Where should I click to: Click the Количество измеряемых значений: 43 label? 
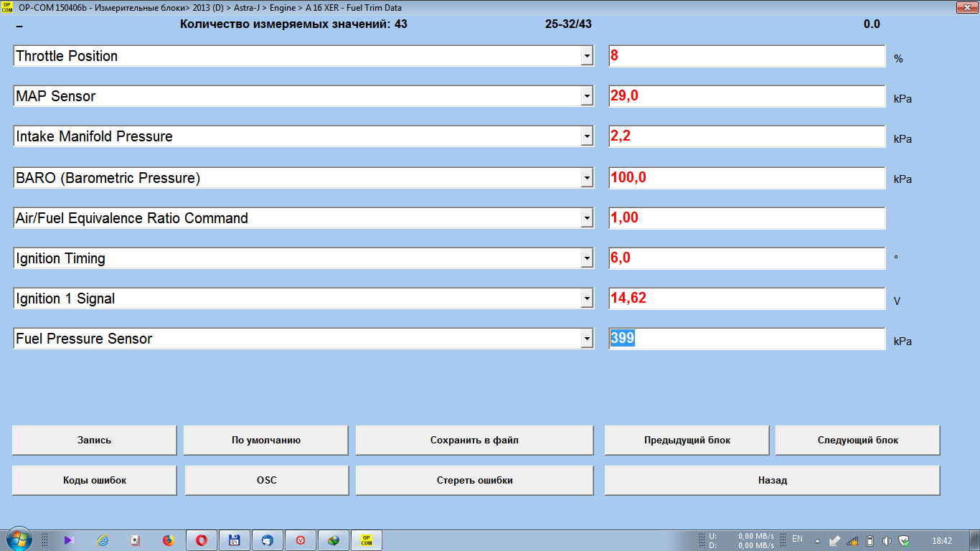[293, 24]
